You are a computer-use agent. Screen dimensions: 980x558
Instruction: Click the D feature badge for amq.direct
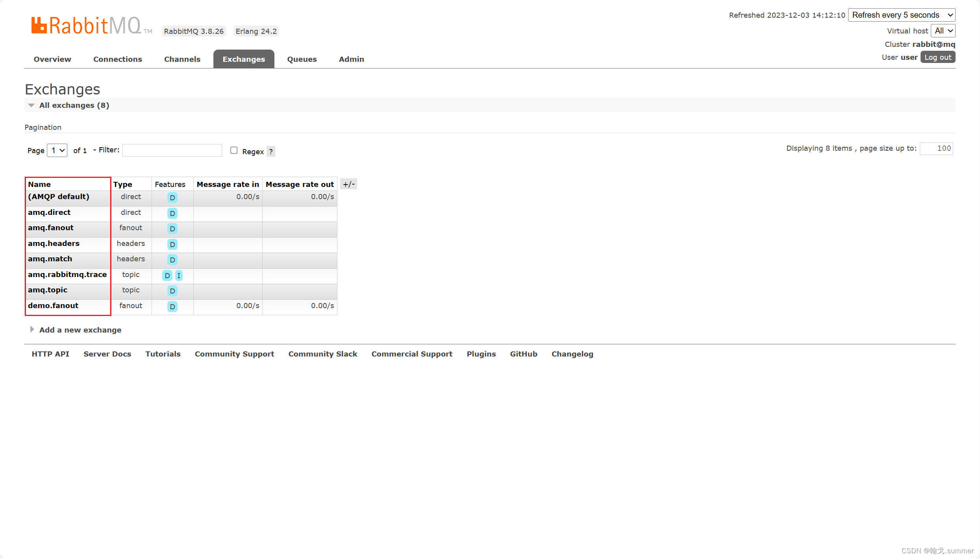(172, 213)
